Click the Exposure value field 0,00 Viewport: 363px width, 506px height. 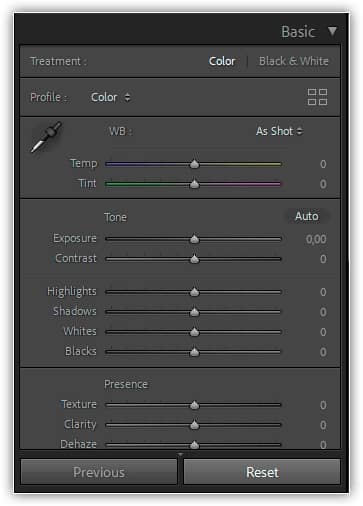click(316, 239)
